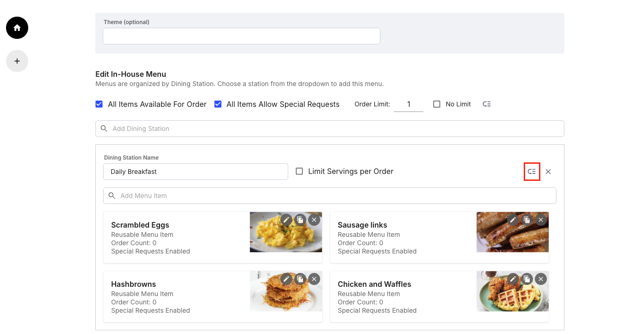Enable the No Limit checkbox
This screenshot has width=644, height=334.
(437, 104)
